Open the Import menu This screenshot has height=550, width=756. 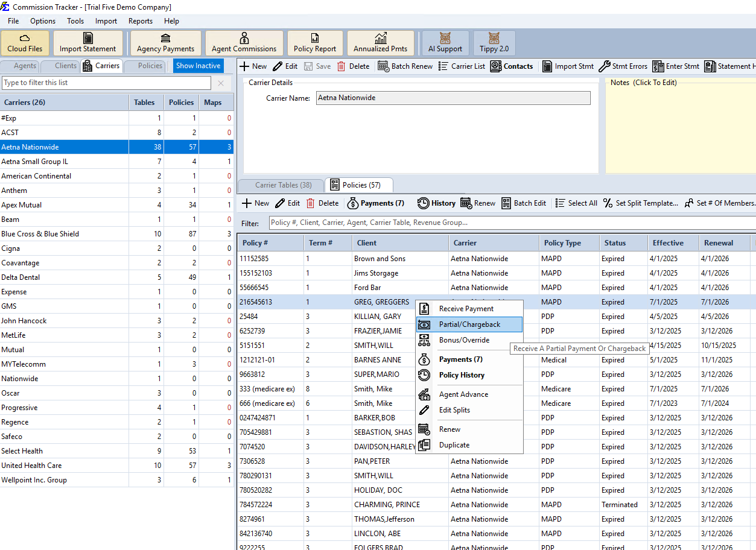[x=106, y=21]
